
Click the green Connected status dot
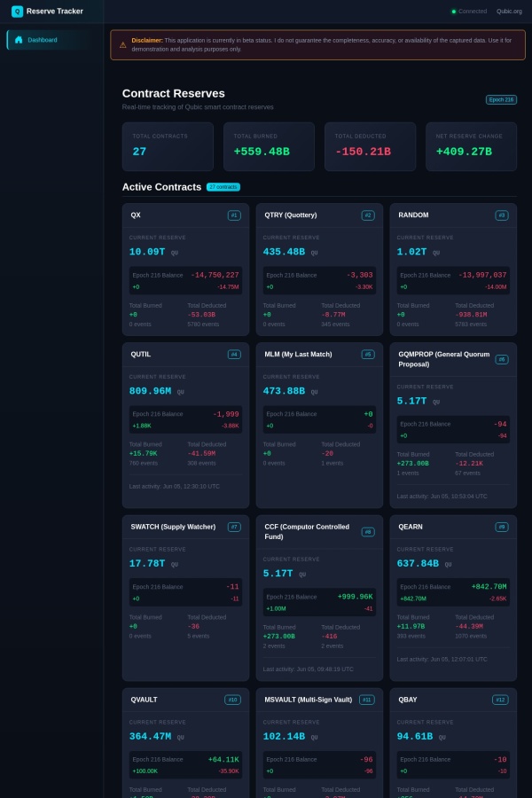pos(454,12)
